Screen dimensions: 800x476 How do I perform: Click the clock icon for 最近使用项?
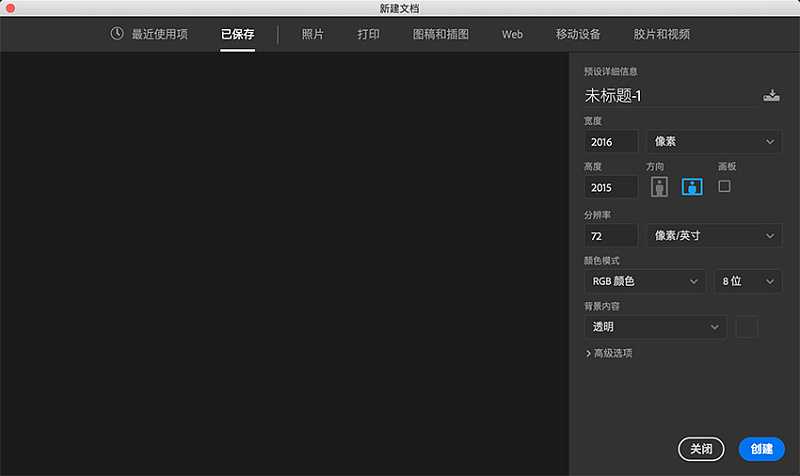point(117,34)
